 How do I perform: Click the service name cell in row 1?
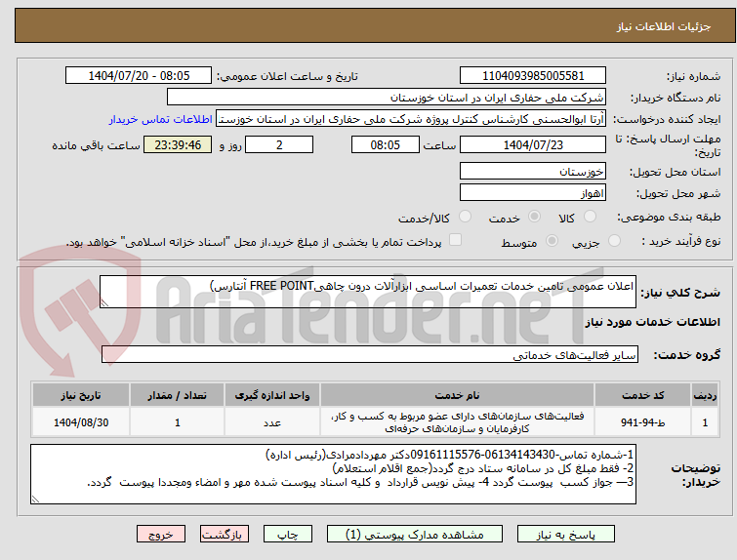(x=457, y=422)
